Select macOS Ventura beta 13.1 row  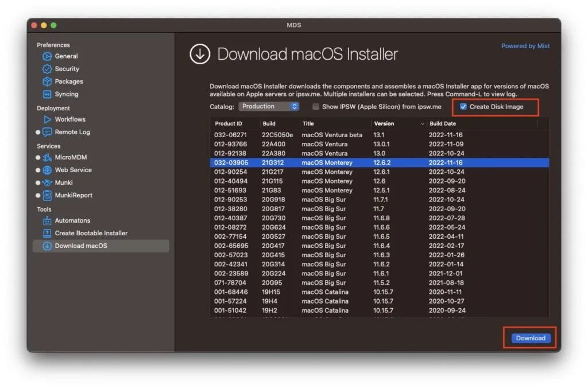click(379, 135)
